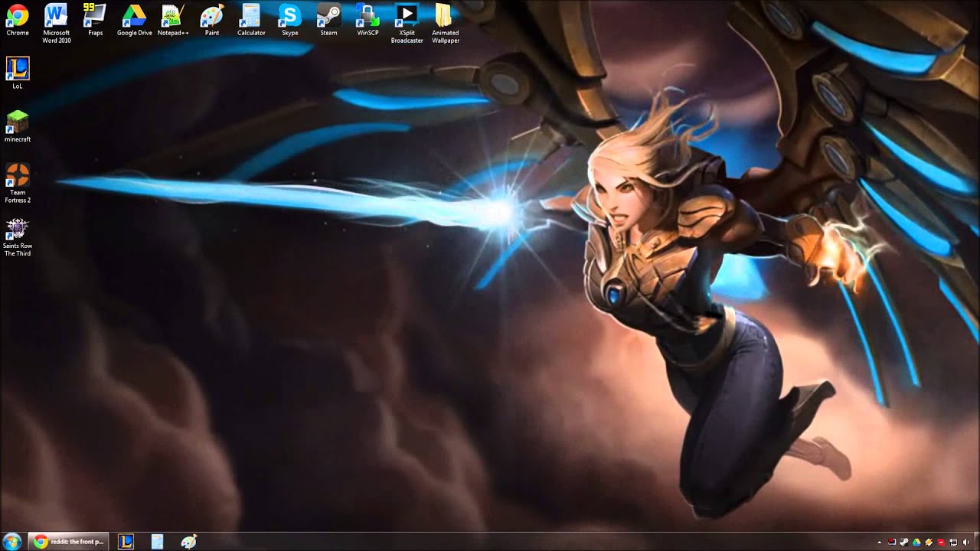This screenshot has height=551, width=980.
Task: Click the yellow plug tray icon
Action: click(929, 543)
